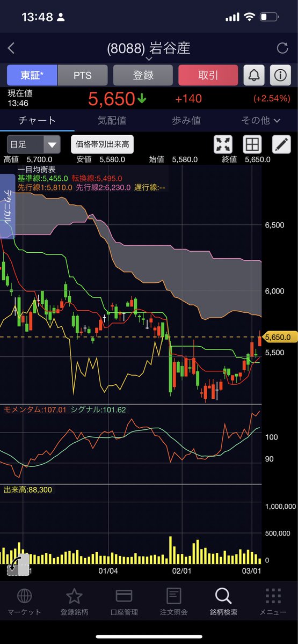
Task: Tap the 転換線:5,495.0 legend
Action: tap(97, 178)
